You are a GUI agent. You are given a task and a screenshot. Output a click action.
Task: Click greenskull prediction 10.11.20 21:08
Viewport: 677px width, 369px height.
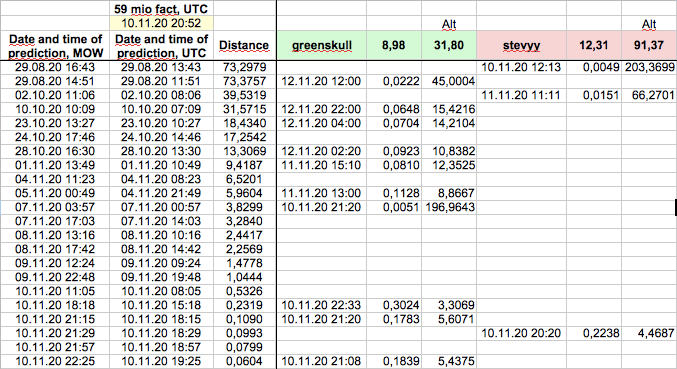(x=322, y=361)
